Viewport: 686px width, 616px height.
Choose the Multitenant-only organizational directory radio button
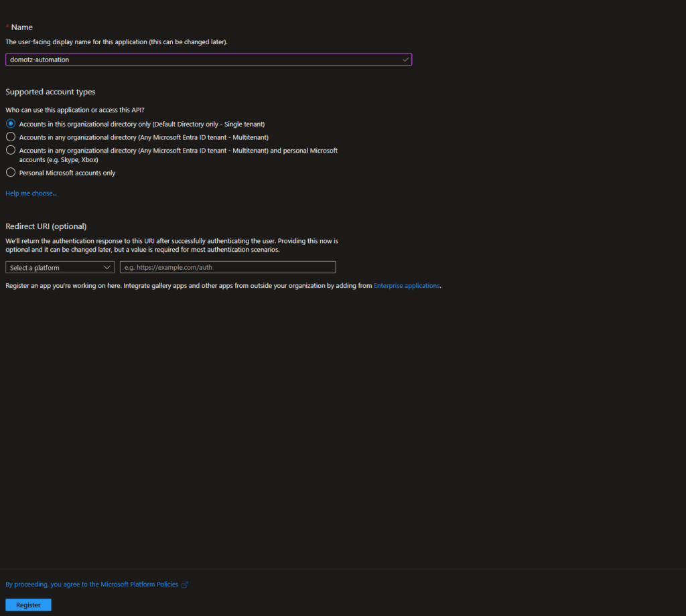click(x=11, y=137)
